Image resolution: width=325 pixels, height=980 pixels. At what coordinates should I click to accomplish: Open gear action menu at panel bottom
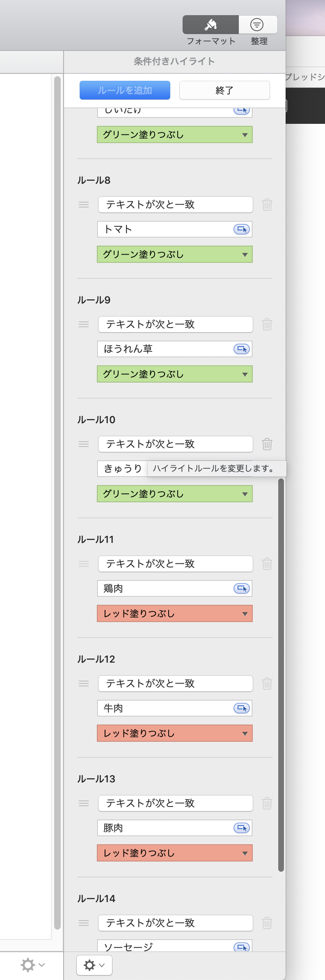click(x=94, y=965)
